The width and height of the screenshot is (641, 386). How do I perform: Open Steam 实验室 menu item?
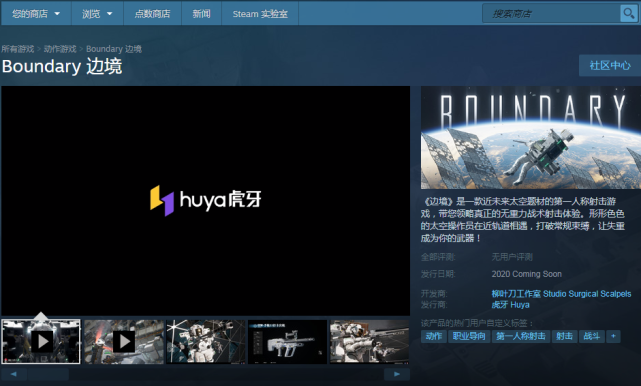click(260, 13)
